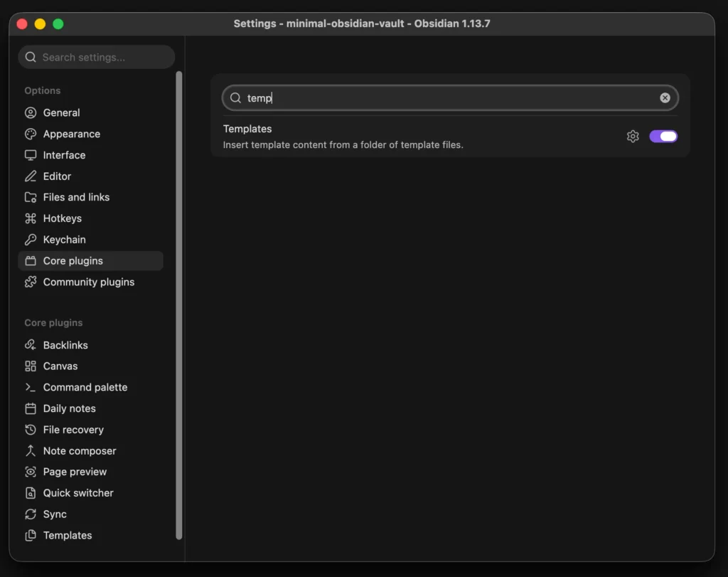Select the Core plugins tab

(90, 260)
